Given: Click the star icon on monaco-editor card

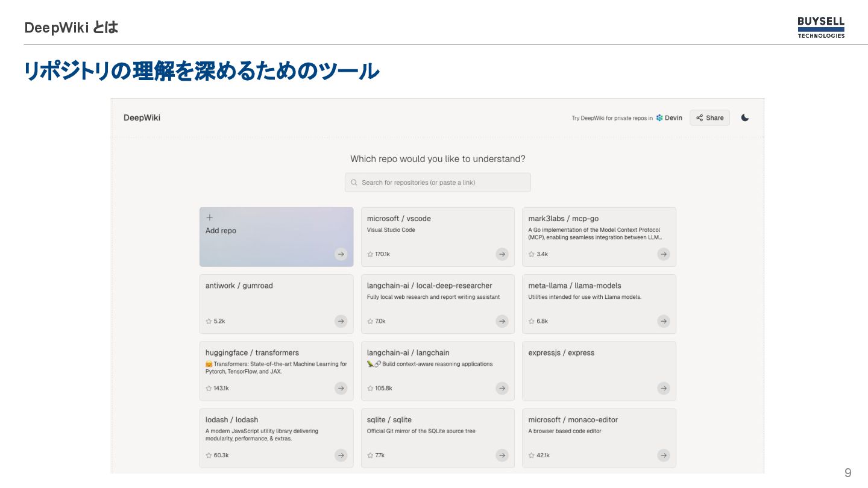Looking at the screenshot, I should tap(532, 455).
